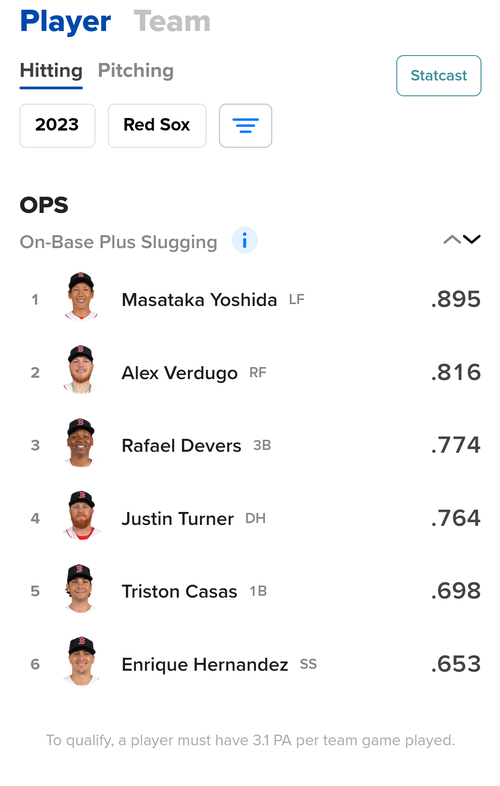
Task: Open Enrique Hernandez's name link
Action: pyautogui.click(x=205, y=665)
